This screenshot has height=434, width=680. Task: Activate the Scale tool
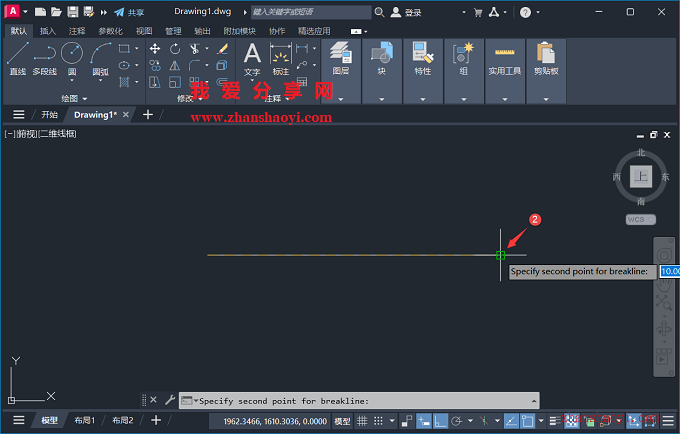coord(175,82)
